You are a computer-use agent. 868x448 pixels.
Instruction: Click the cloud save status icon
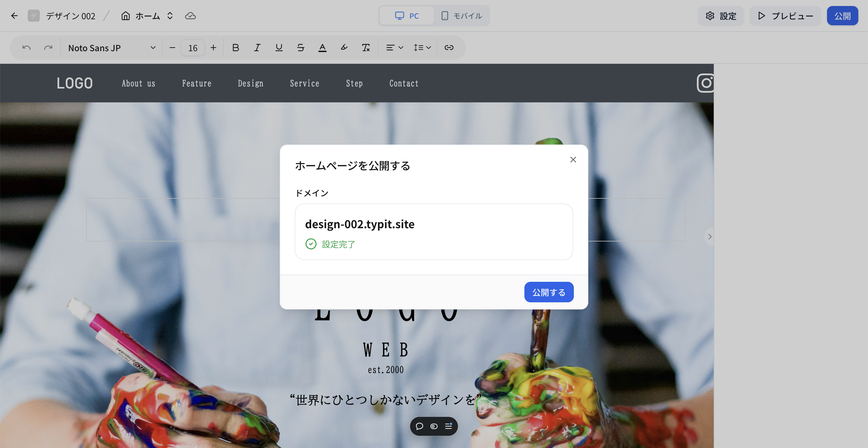[x=190, y=16]
